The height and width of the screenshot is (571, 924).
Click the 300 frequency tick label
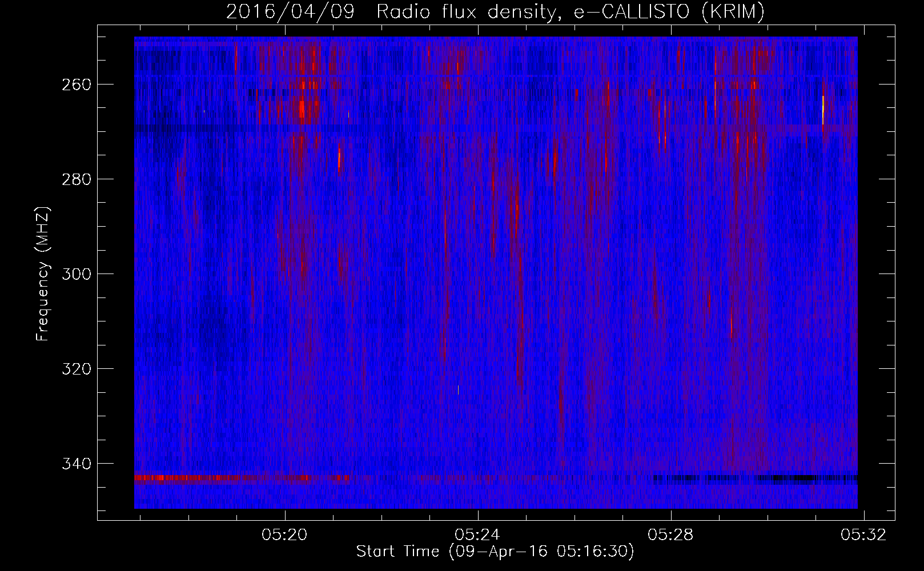[x=75, y=274]
